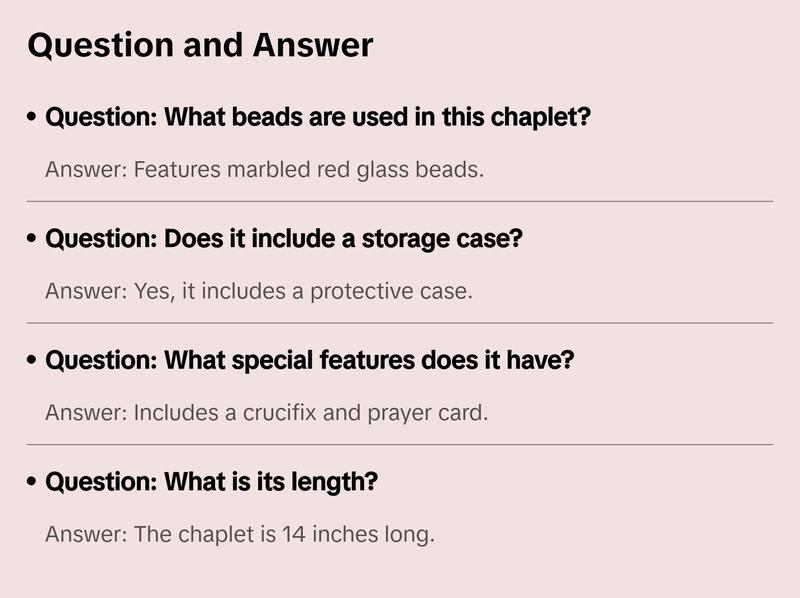Expand the special features question
This screenshot has width=800, height=598.
pyautogui.click(x=310, y=361)
